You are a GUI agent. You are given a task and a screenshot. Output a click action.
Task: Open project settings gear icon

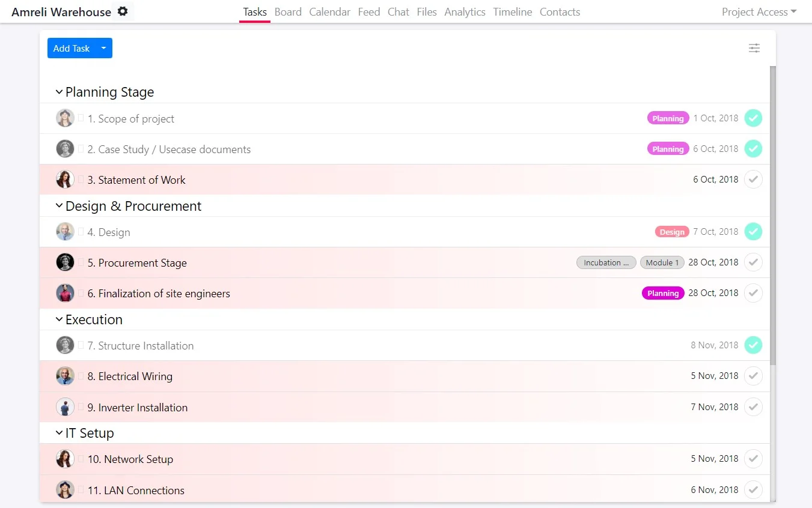pyautogui.click(x=123, y=11)
